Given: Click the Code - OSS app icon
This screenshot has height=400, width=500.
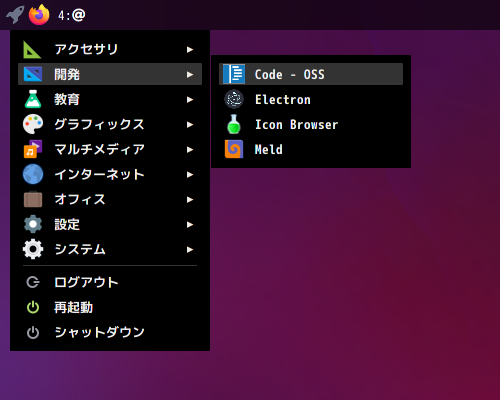Looking at the screenshot, I should tap(234, 74).
